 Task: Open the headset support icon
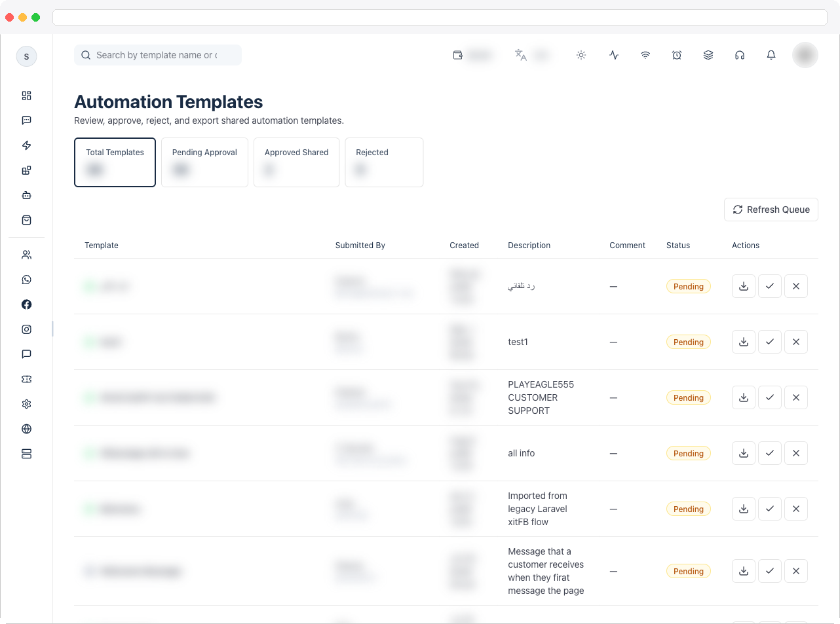coord(740,55)
